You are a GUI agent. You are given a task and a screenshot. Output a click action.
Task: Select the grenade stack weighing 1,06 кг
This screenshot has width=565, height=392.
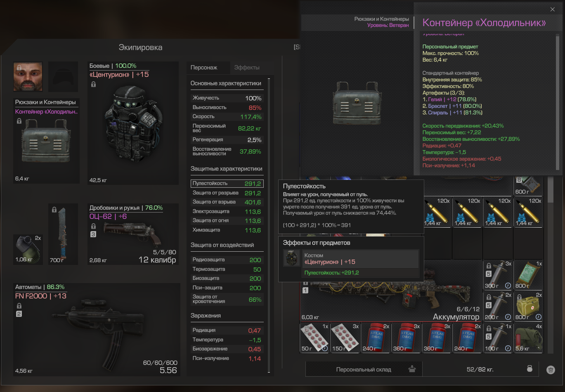coord(28,250)
